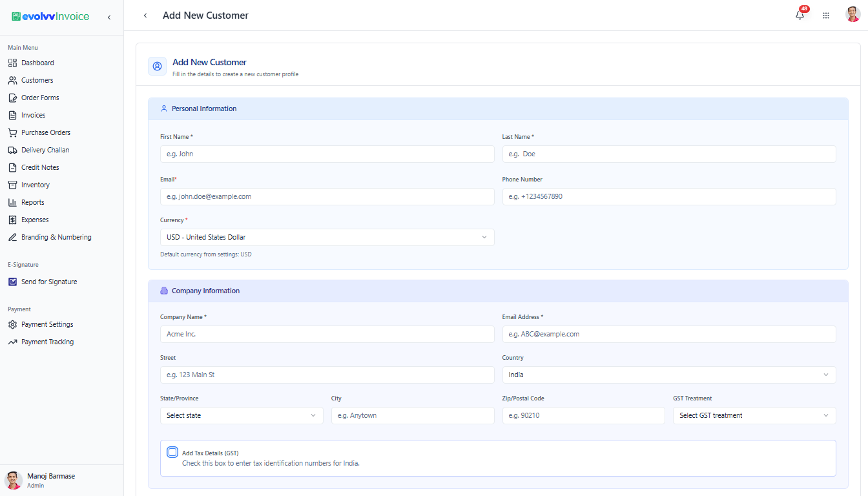Click the Purchase Orders cart icon

[x=12, y=132]
